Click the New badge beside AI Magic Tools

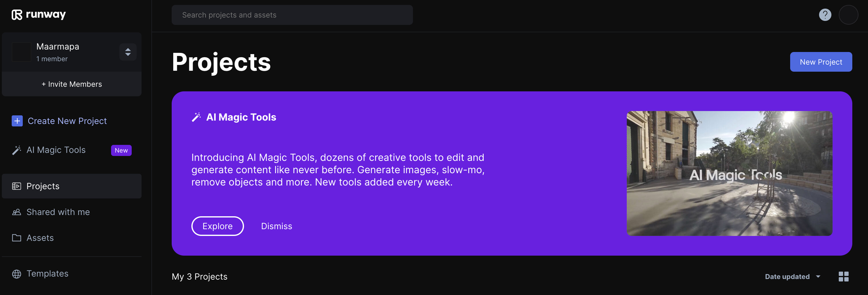(x=121, y=150)
